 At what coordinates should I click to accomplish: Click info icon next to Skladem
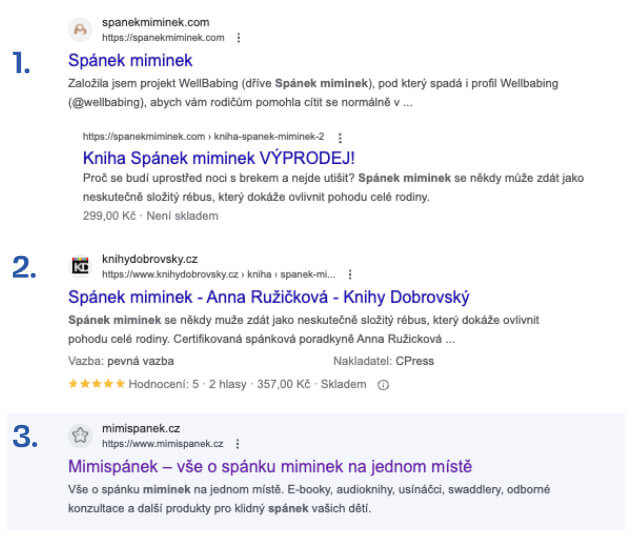click(383, 385)
